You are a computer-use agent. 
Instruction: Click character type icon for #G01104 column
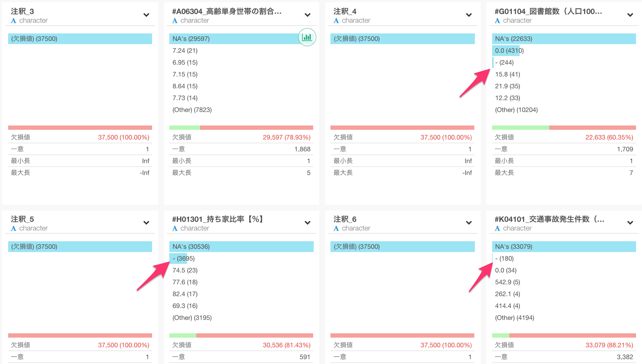pos(497,21)
